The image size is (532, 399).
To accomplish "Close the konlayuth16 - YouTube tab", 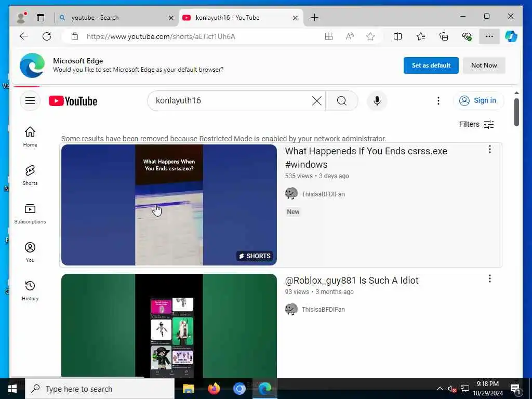I will click(295, 18).
